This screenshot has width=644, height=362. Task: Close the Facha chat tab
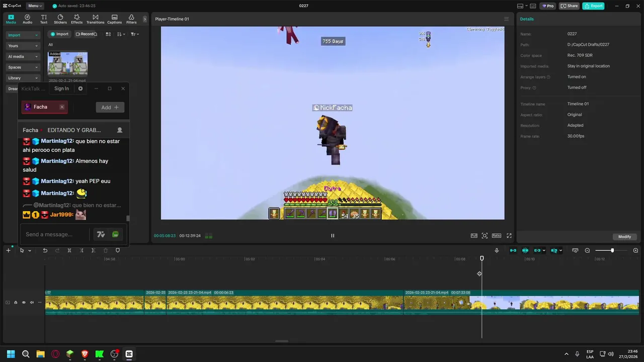(62, 107)
